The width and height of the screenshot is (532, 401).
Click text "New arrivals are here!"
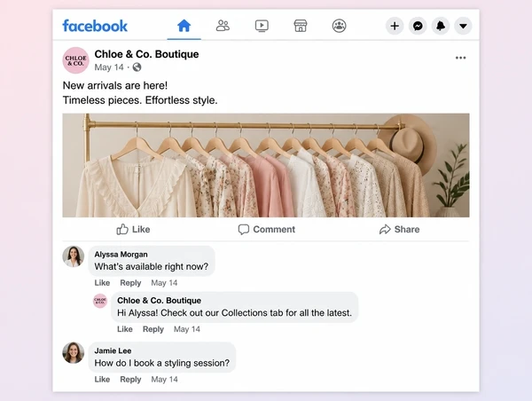tap(115, 85)
